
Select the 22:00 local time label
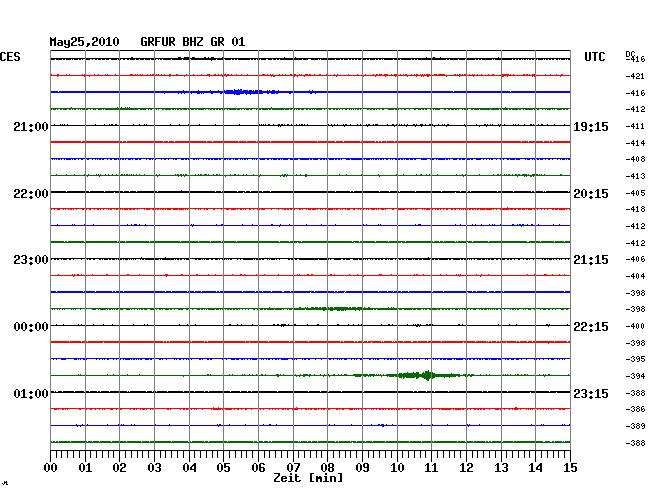(x=31, y=194)
